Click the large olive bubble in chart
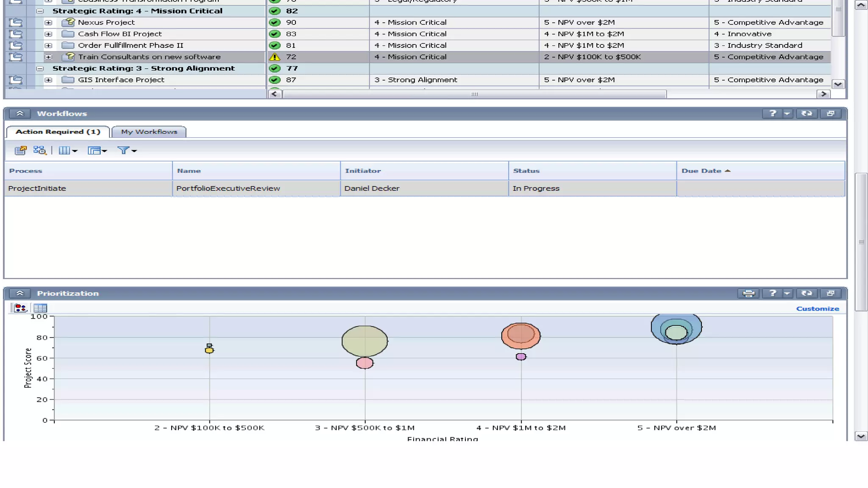Image resolution: width=868 pixels, height=488 pixels. tap(364, 341)
